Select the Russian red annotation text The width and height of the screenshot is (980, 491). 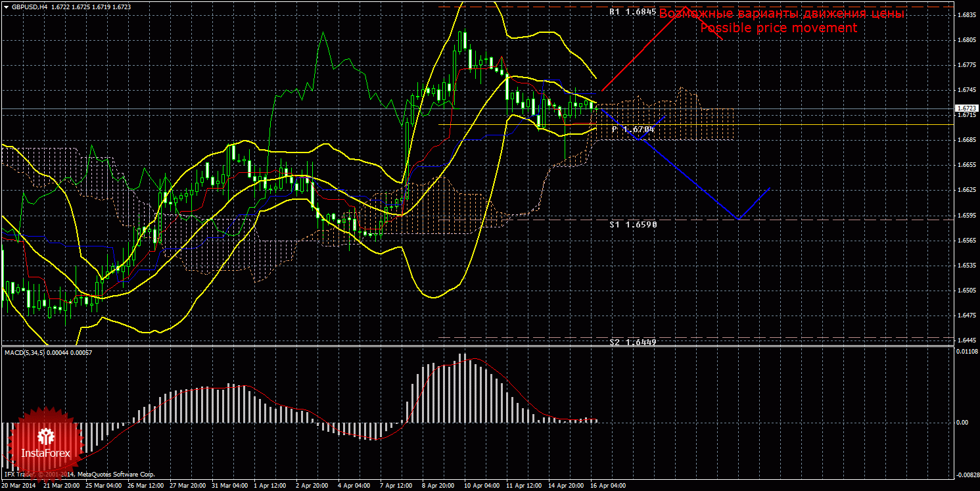click(782, 14)
